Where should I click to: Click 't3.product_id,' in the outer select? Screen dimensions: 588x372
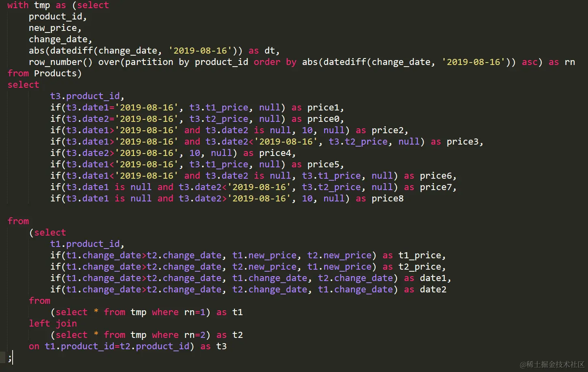tap(87, 96)
